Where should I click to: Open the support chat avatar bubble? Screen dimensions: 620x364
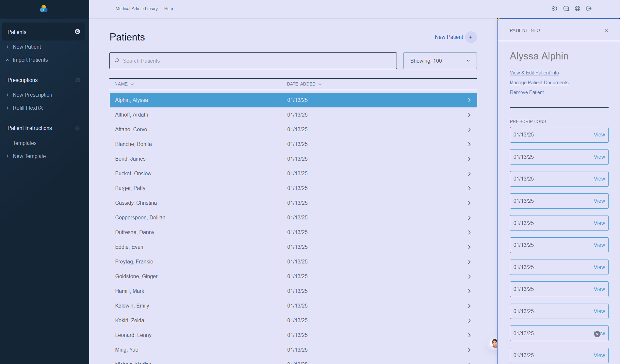click(493, 343)
